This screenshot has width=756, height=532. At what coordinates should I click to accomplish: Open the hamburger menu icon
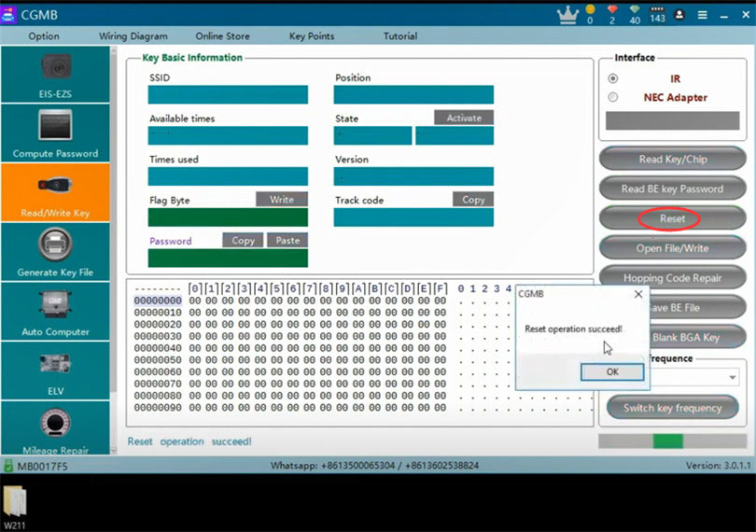pos(702,15)
